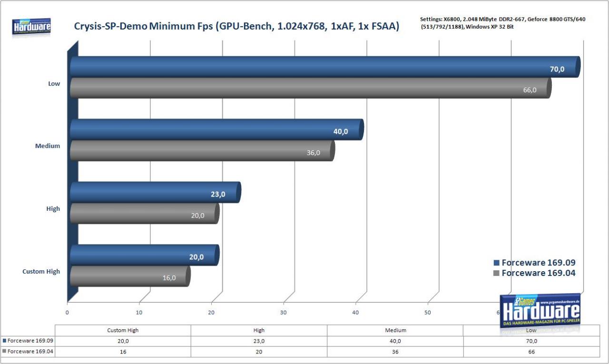Viewport: 609px width, 364px height.
Task: Click the High table column header
Action: 259,330
